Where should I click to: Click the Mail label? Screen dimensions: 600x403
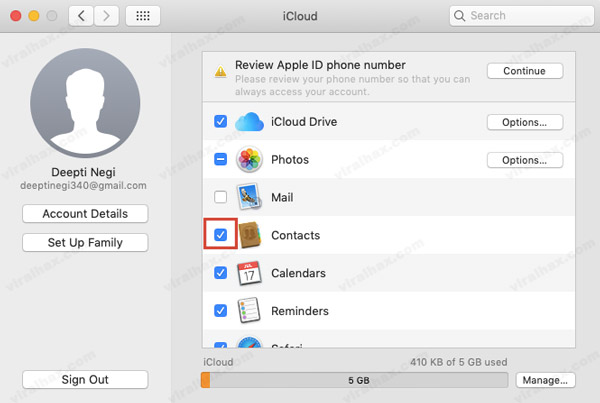coord(282,197)
